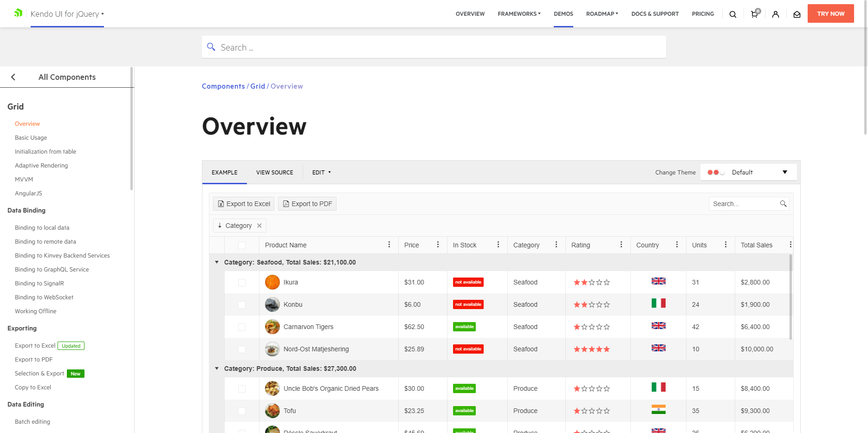868x433 pixels.
Task: Open the Change Theme dropdown
Action: pos(748,172)
